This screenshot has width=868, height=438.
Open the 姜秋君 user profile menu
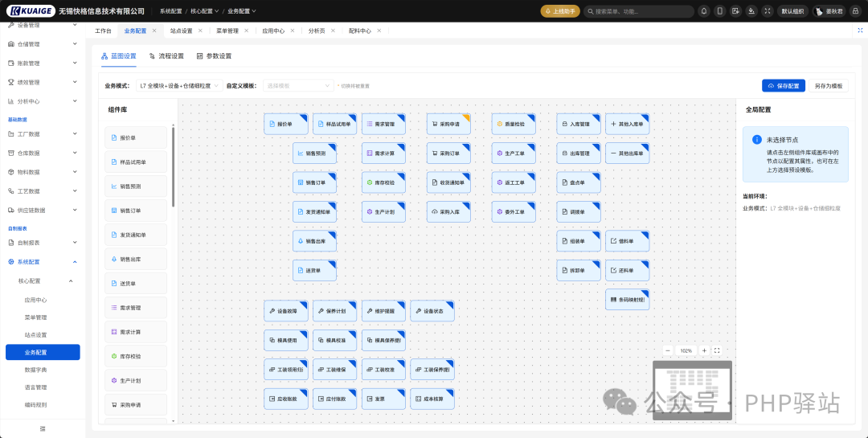point(829,11)
